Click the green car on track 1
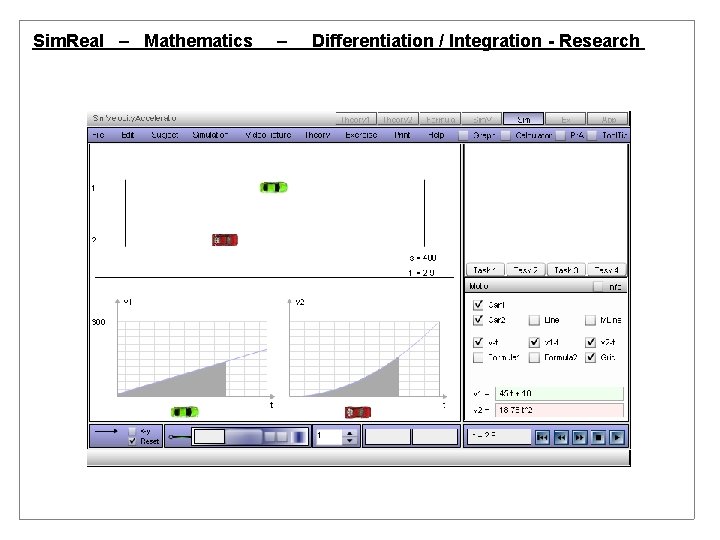 point(274,187)
